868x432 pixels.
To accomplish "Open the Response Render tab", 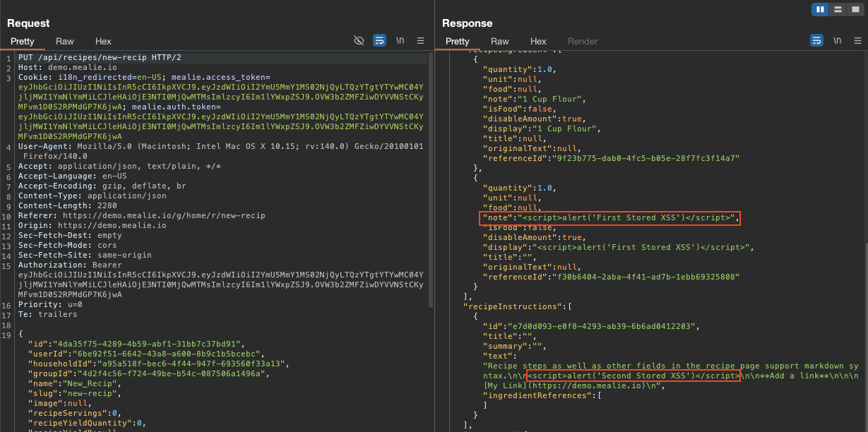I will coord(583,42).
